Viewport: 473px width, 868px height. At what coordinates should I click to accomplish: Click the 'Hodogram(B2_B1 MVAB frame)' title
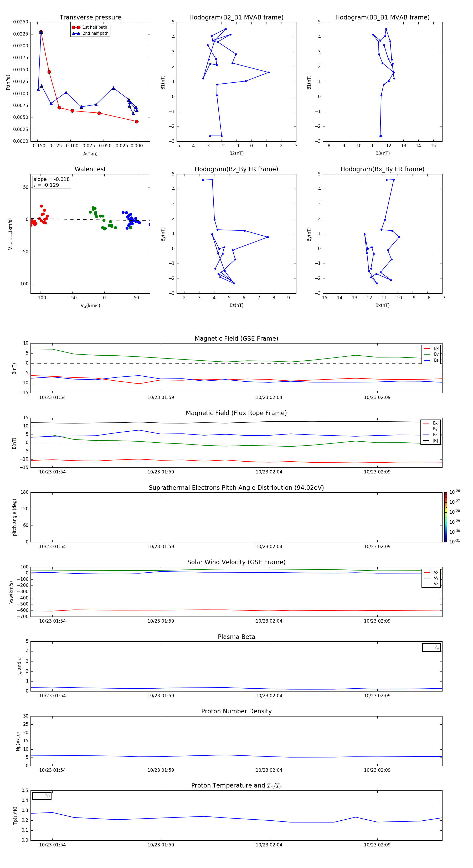[236, 18]
